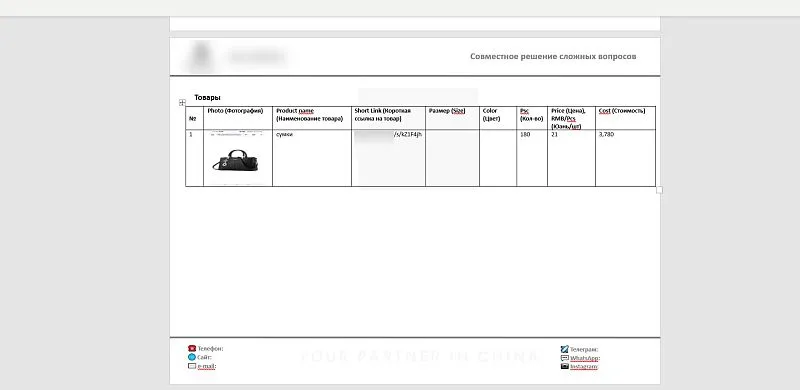Click the "Price (Цена)" header cell
800x390 pixels.
point(571,118)
